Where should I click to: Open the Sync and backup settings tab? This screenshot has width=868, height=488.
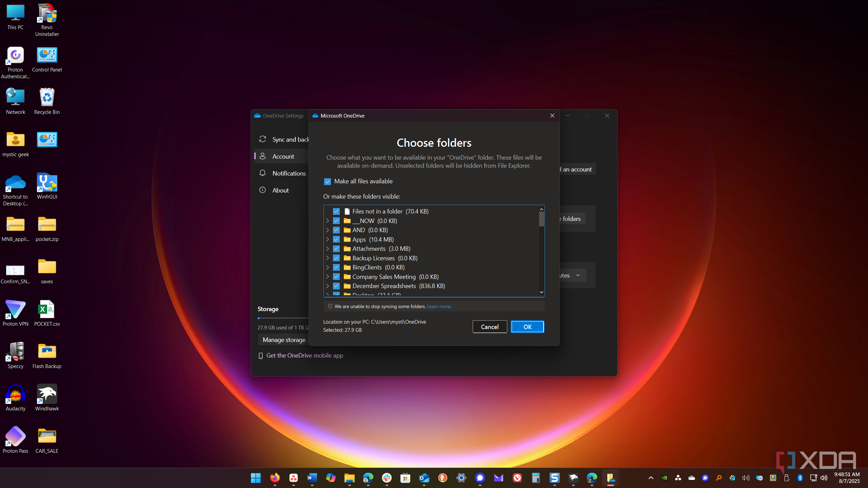(282, 140)
